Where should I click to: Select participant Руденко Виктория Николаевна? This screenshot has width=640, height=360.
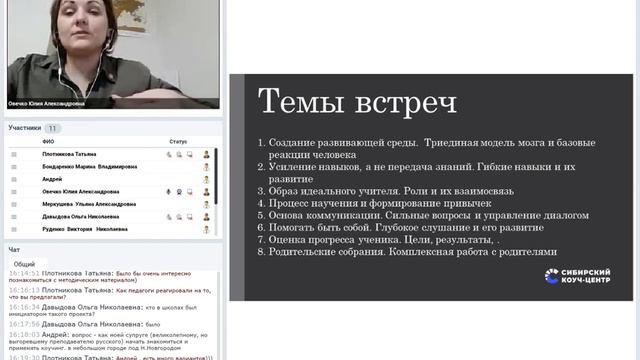85,229
